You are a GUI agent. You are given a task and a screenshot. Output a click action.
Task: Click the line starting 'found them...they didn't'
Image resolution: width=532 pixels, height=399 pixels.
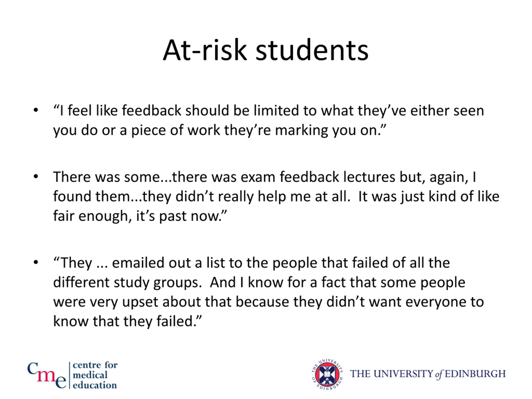tap(276, 197)
